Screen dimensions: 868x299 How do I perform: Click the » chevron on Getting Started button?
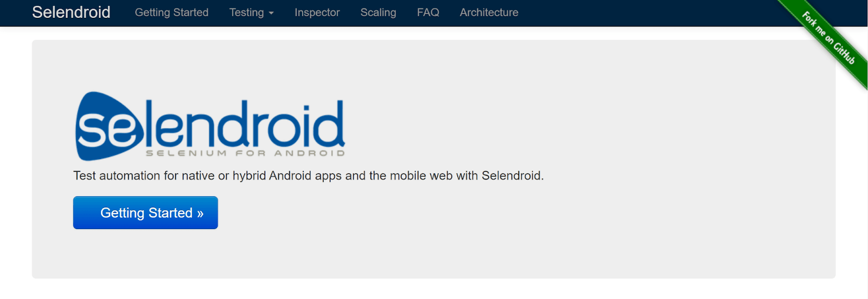(x=200, y=213)
